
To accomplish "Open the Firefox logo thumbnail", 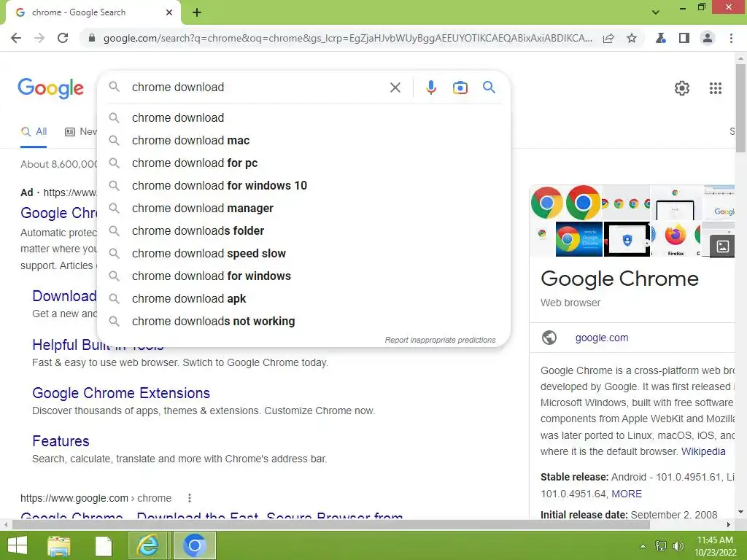I will (675, 239).
